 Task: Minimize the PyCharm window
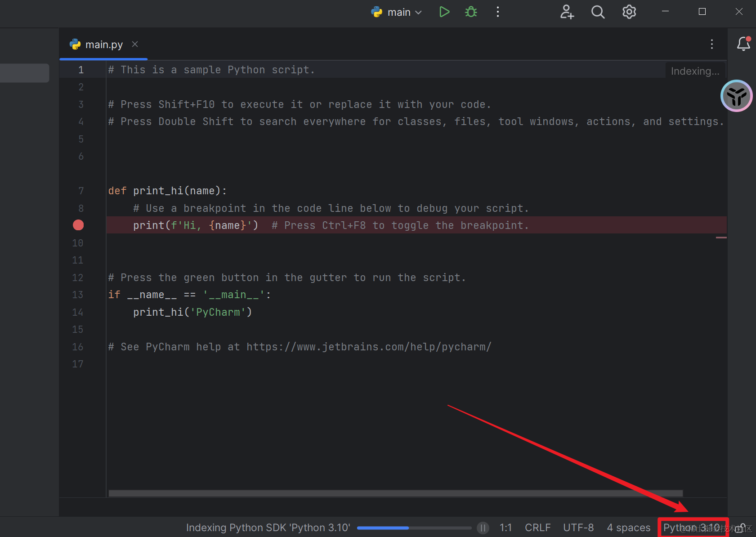point(666,12)
